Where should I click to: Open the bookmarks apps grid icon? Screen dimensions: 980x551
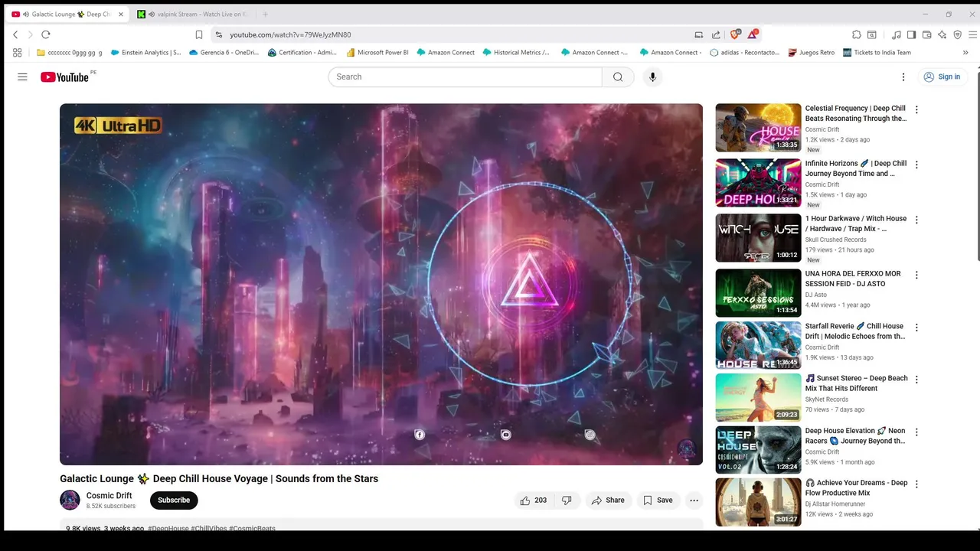[x=17, y=53]
